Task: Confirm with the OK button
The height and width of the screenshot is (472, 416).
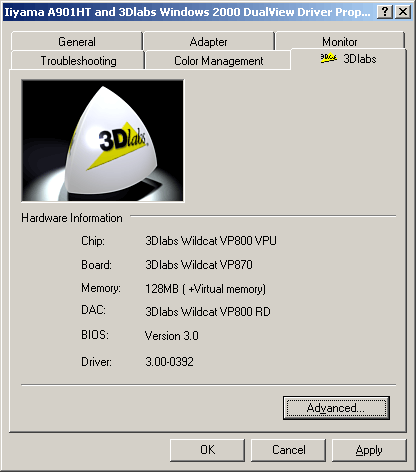Action: pos(207,450)
